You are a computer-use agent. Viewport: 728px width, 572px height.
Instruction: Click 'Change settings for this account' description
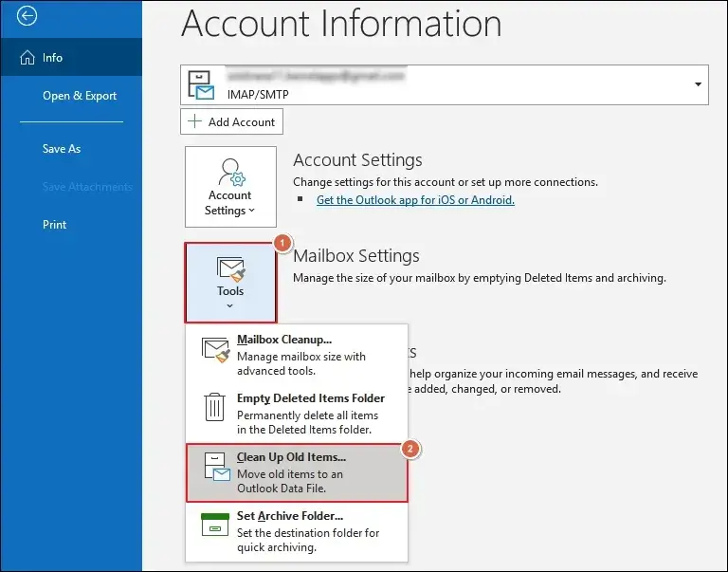446,182
